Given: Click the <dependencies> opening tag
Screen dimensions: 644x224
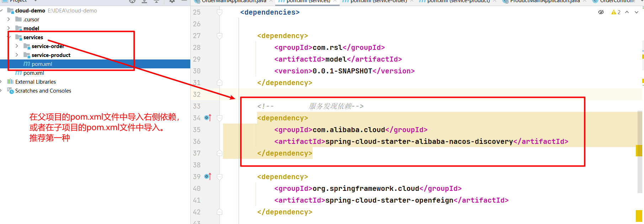Looking at the screenshot, I should pos(270,12).
